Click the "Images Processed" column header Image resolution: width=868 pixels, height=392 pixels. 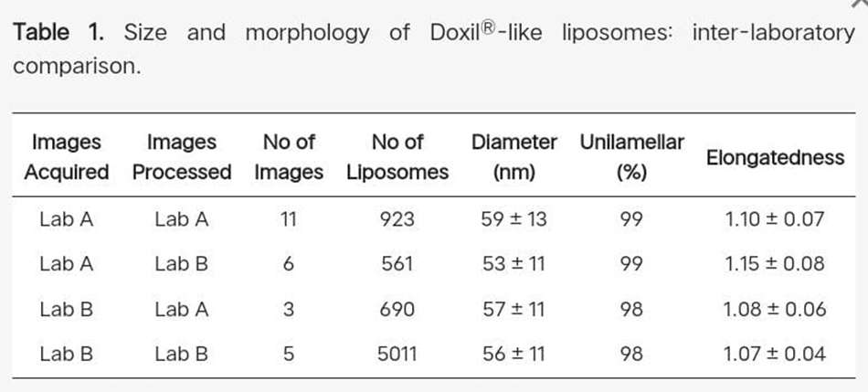(182, 157)
